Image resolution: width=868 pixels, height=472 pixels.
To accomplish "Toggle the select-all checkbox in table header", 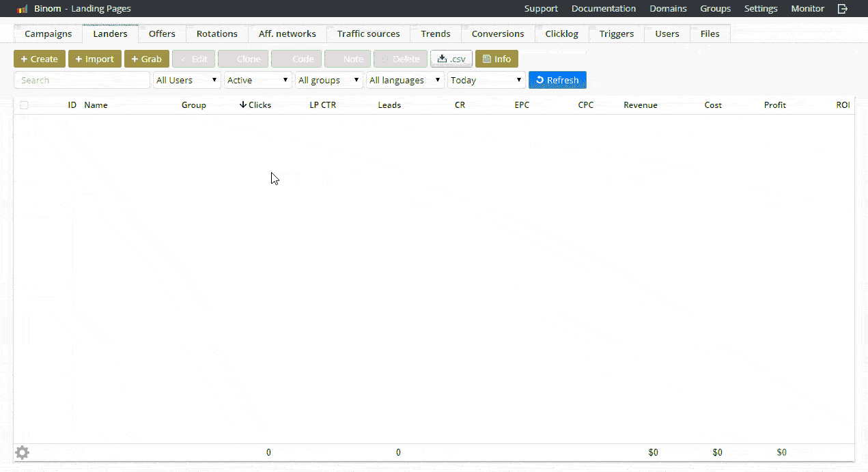I will pyautogui.click(x=25, y=105).
